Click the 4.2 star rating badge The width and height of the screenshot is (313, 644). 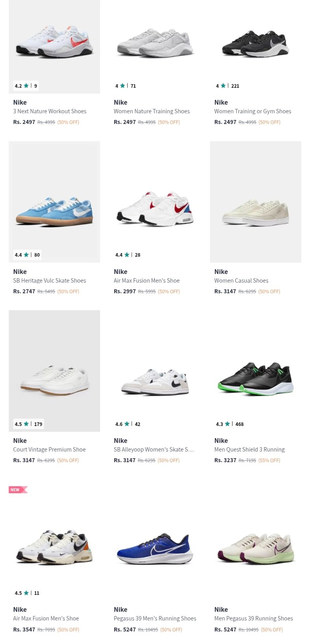coord(26,86)
